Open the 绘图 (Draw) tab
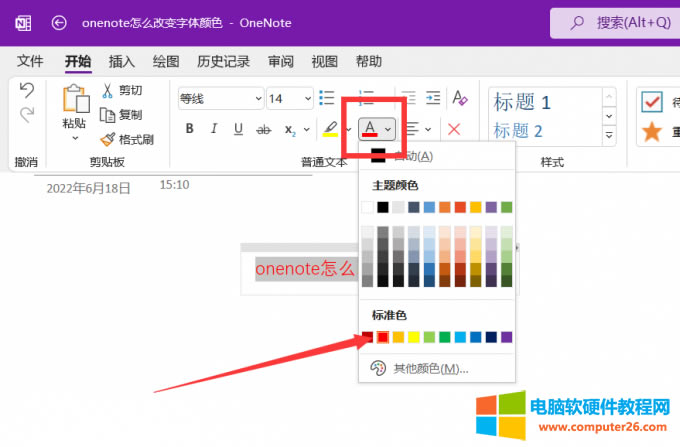 [x=166, y=61]
